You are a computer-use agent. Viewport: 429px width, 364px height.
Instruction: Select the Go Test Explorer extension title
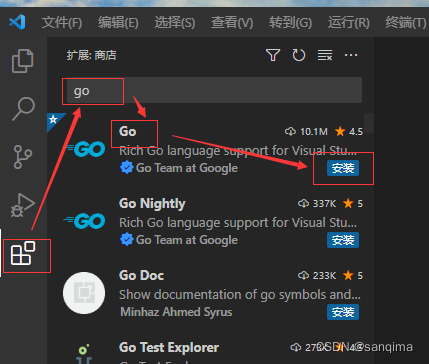point(169,347)
